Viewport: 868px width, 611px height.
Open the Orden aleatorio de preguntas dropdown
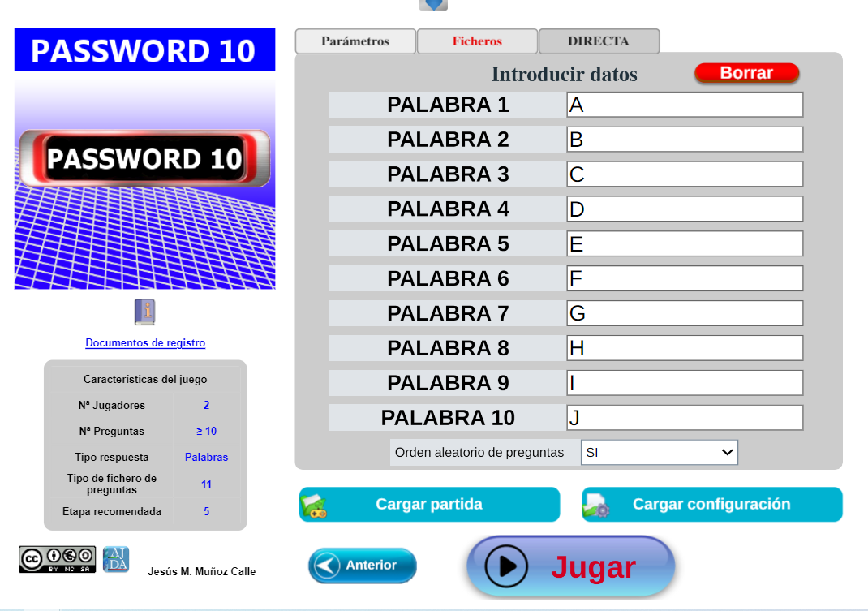[x=659, y=453]
